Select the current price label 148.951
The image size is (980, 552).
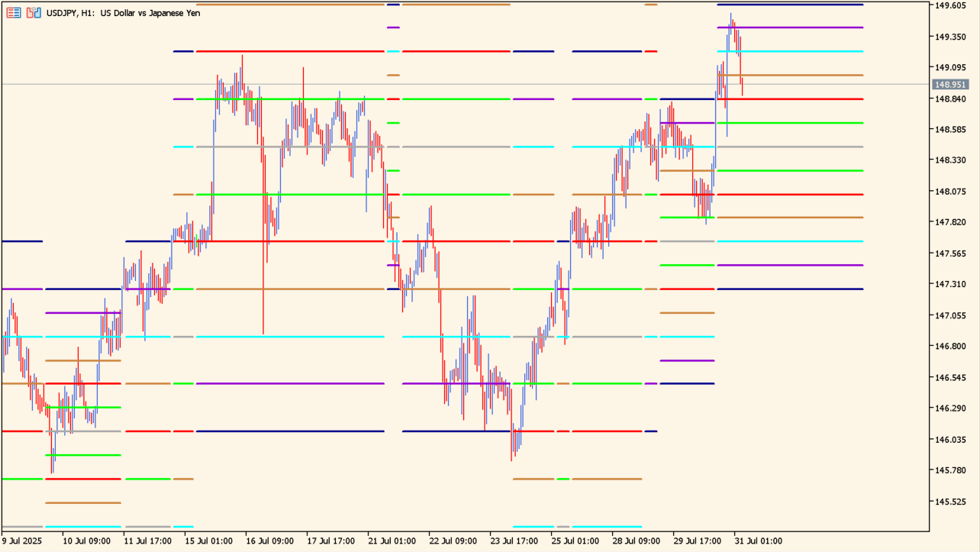[x=950, y=85]
